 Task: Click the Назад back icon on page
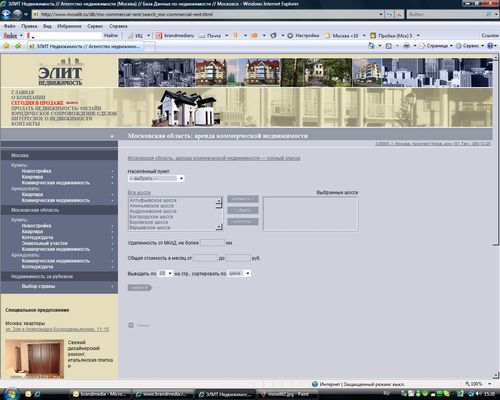coord(131,325)
